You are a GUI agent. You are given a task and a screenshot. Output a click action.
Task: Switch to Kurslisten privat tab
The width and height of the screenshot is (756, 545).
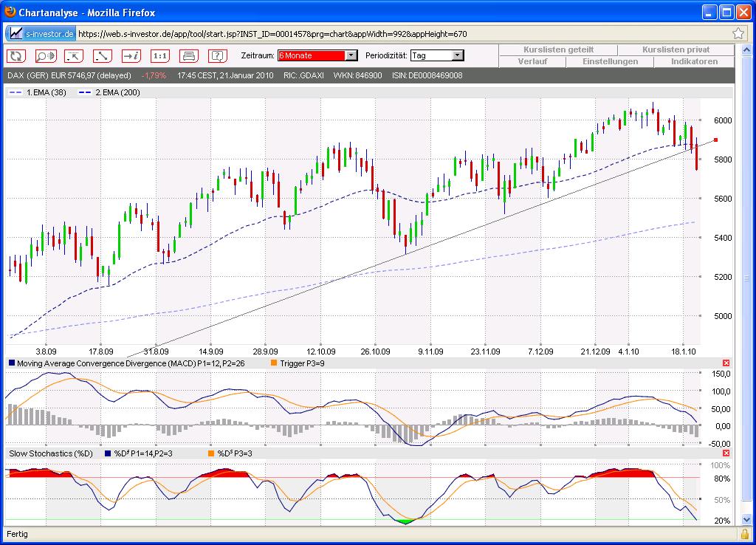point(676,49)
